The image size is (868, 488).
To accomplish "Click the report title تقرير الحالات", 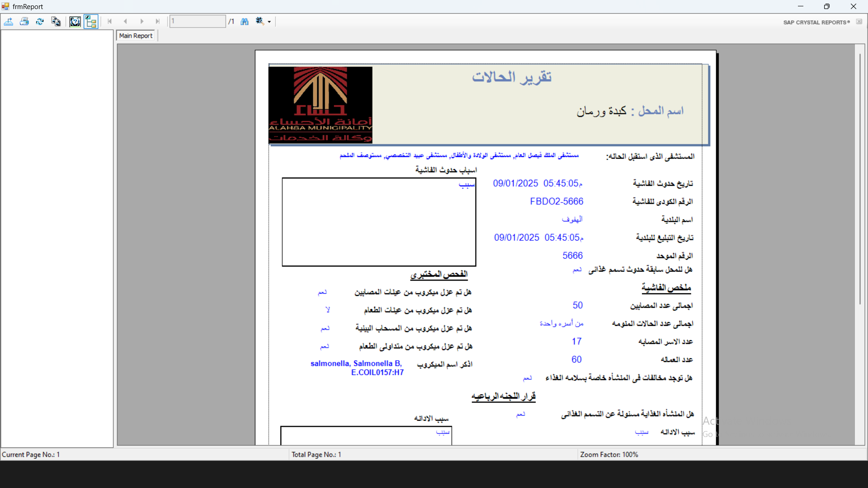I will pyautogui.click(x=512, y=77).
